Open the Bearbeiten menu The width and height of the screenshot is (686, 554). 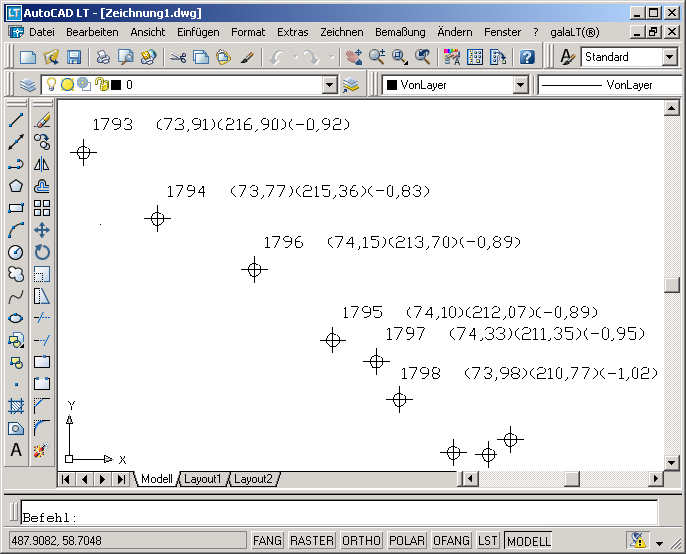[92, 32]
